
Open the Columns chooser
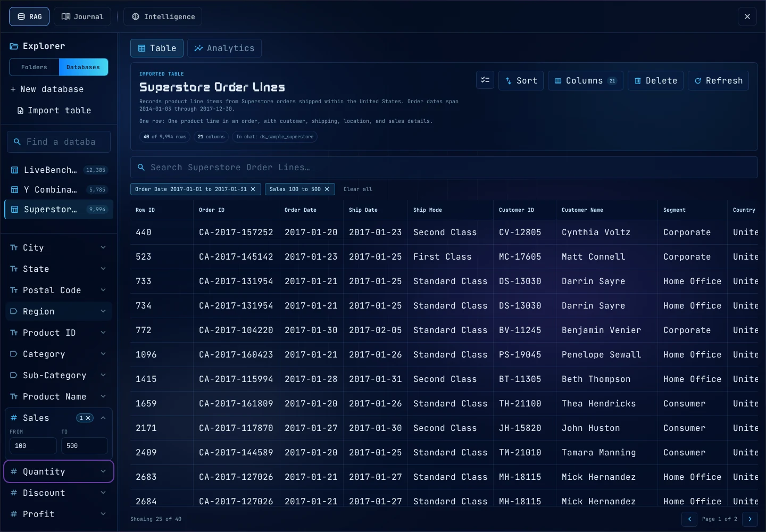(585, 80)
